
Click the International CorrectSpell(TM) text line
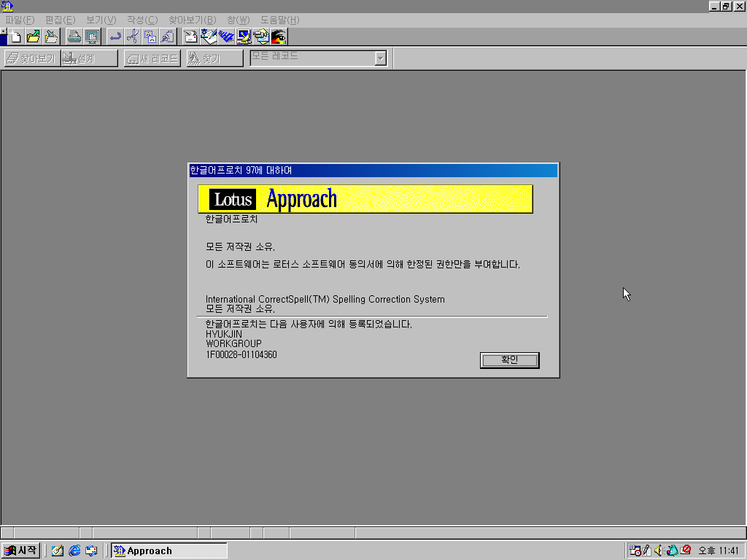point(325,299)
